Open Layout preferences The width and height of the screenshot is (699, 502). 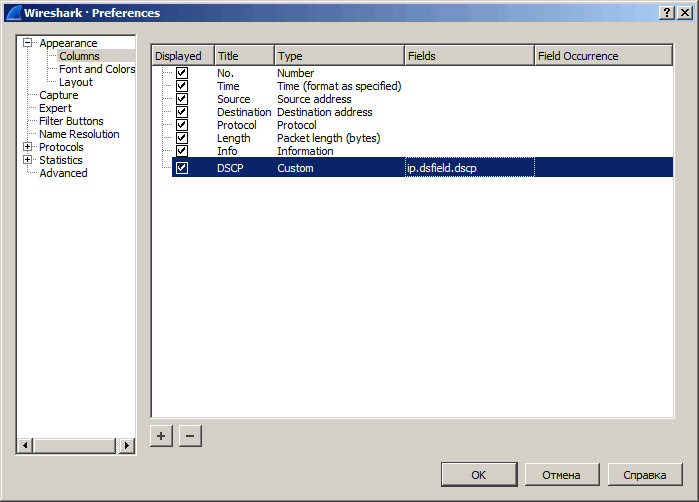click(x=76, y=82)
